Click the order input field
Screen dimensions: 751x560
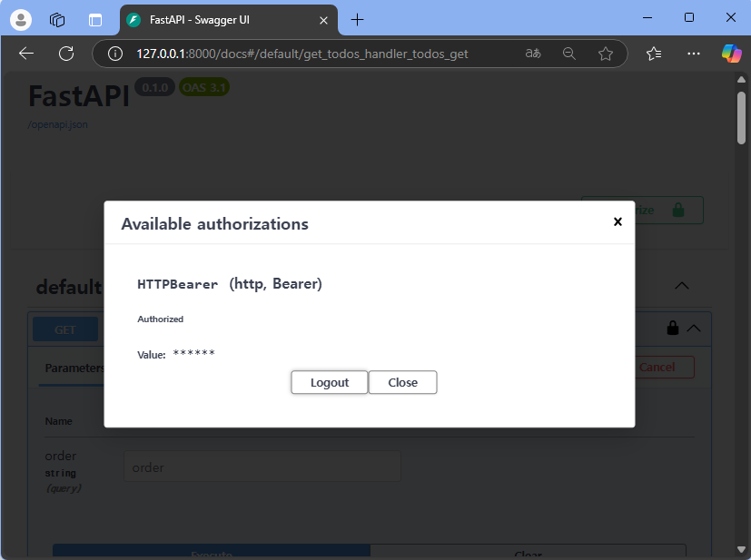click(262, 467)
